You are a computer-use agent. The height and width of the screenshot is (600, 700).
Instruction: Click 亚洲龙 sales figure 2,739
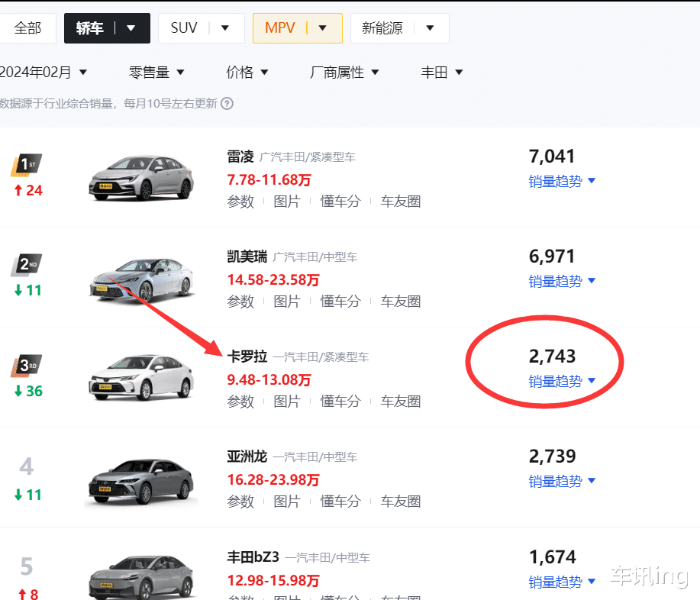click(552, 456)
